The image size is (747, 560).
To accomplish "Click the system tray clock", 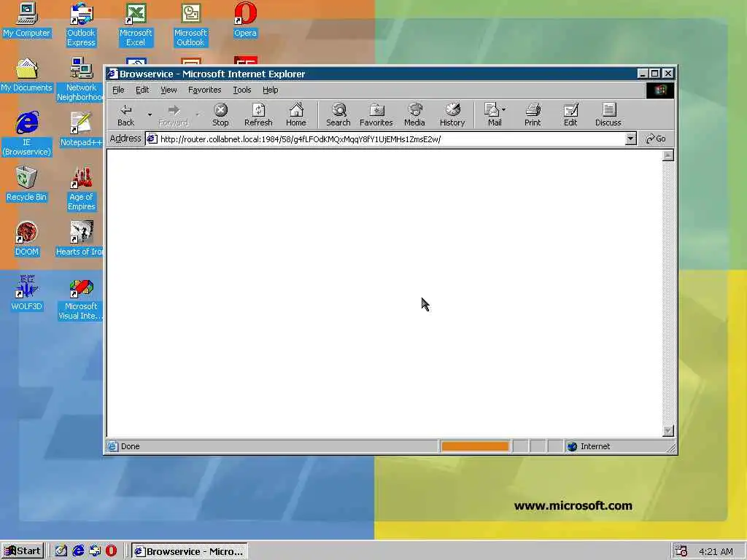I will [716, 551].
